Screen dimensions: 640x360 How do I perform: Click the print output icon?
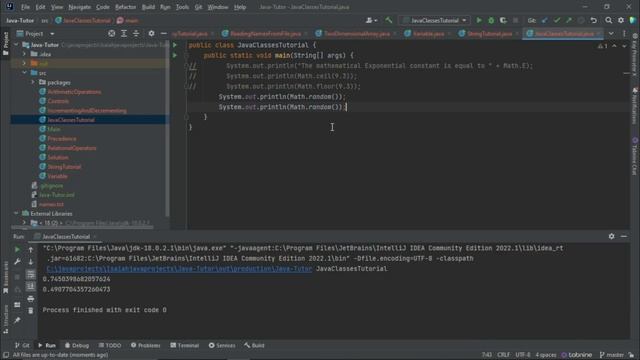click(x=31, y=299)
